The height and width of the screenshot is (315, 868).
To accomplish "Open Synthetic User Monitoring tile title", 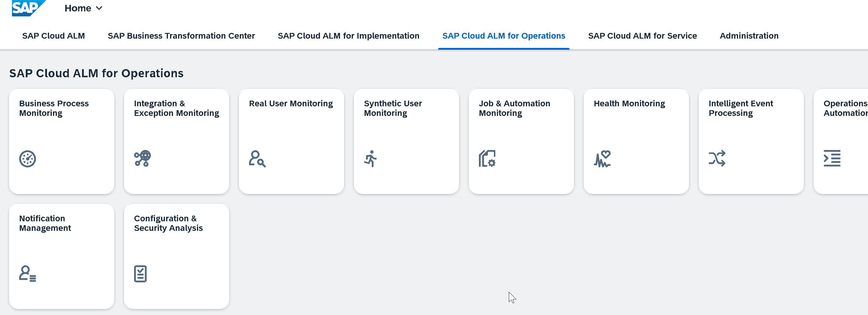I will point(393,108).
